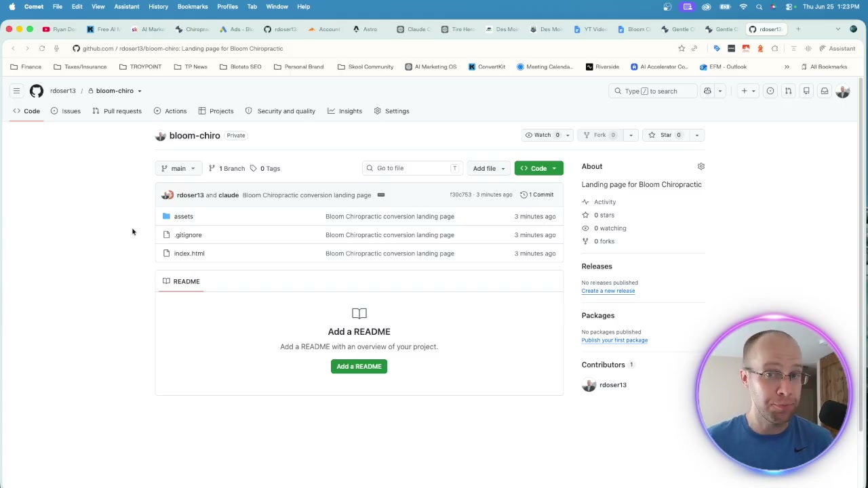Open the GitHub hamburger navigation menu
The image size is (868, 488).
pos(16,91)
